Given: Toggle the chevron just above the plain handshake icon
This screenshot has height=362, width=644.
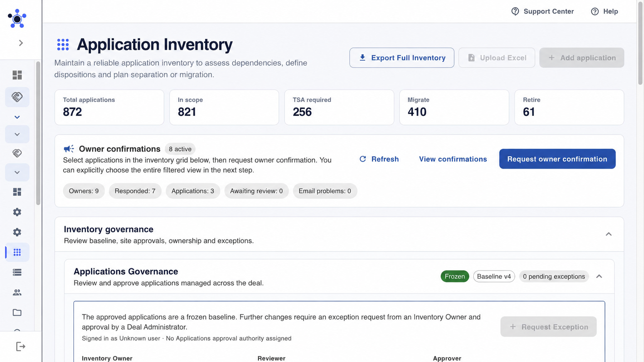Looking at the screenshot, I should [17, 134].
